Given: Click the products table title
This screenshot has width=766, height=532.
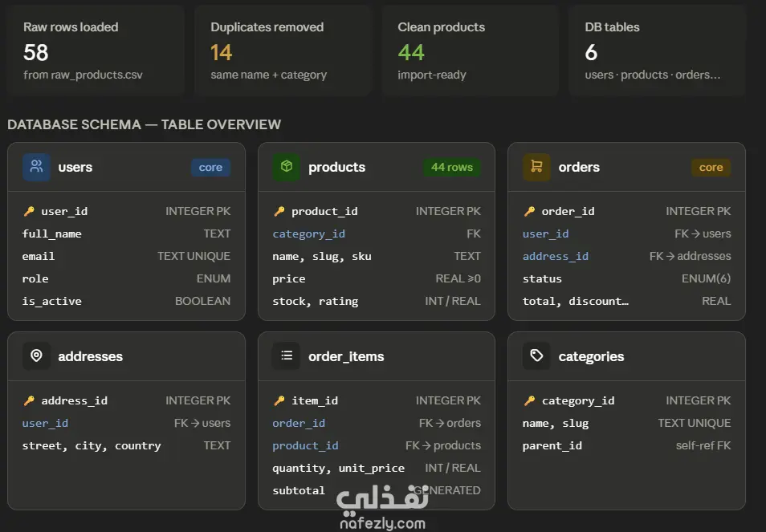Looking at the screenshot, I should pos(336,167).
